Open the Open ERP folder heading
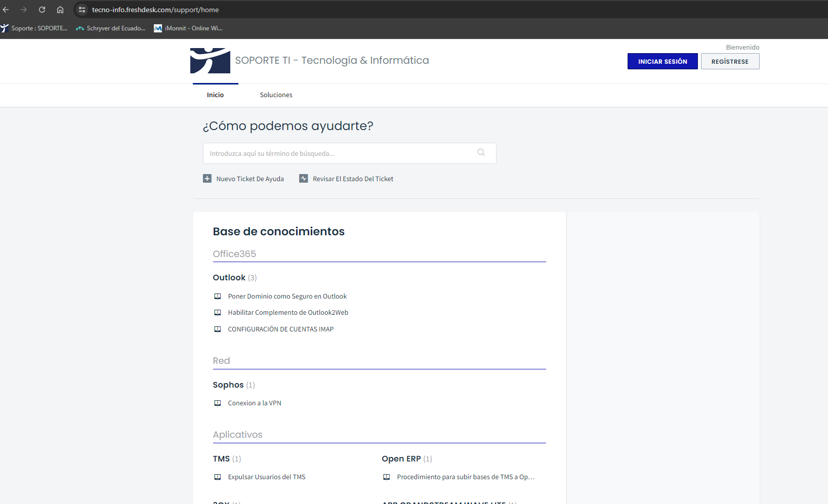The width and height of the screenshot is (828, 504). (401, 459)
